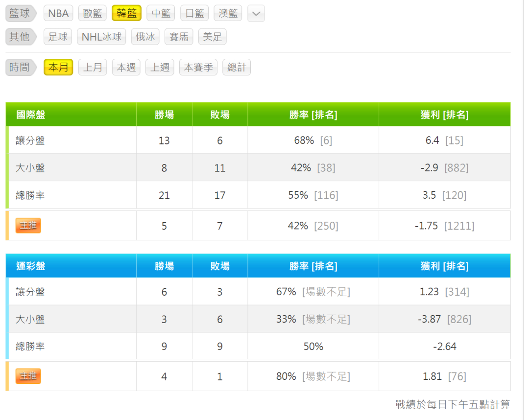
Task: Click 總勝率 row label in 運彩盤
Action: (30, 346)
